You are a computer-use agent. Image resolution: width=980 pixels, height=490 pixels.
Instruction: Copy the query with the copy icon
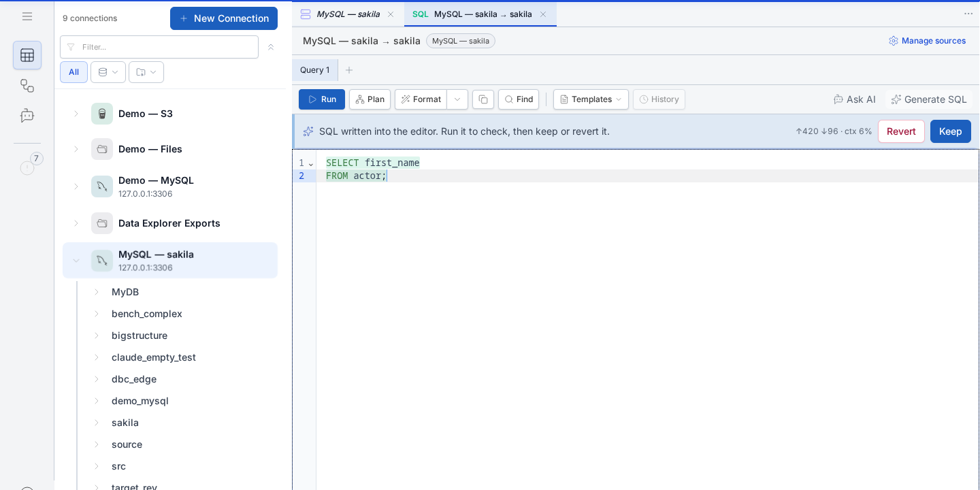[x=483, y=99]
